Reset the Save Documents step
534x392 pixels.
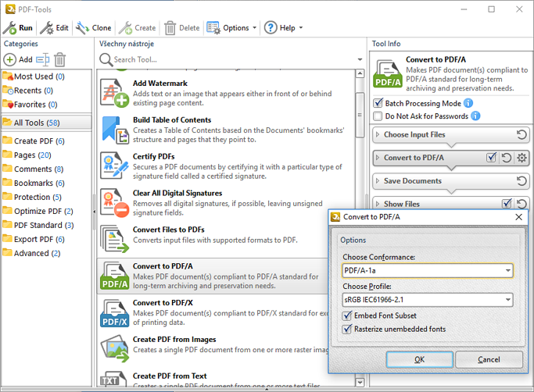(521, 181)
